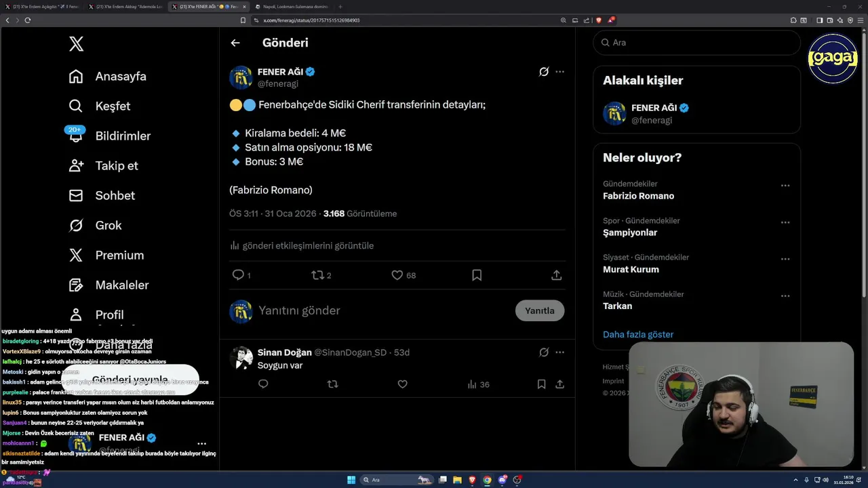
Task: Click Daha fazla göster link
Action: [x=638, y=334]
